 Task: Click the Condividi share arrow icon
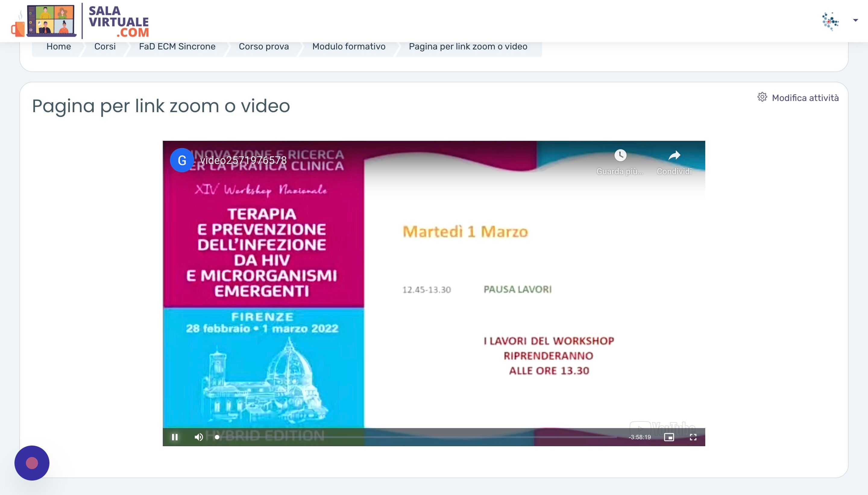[x=674, y=155]
